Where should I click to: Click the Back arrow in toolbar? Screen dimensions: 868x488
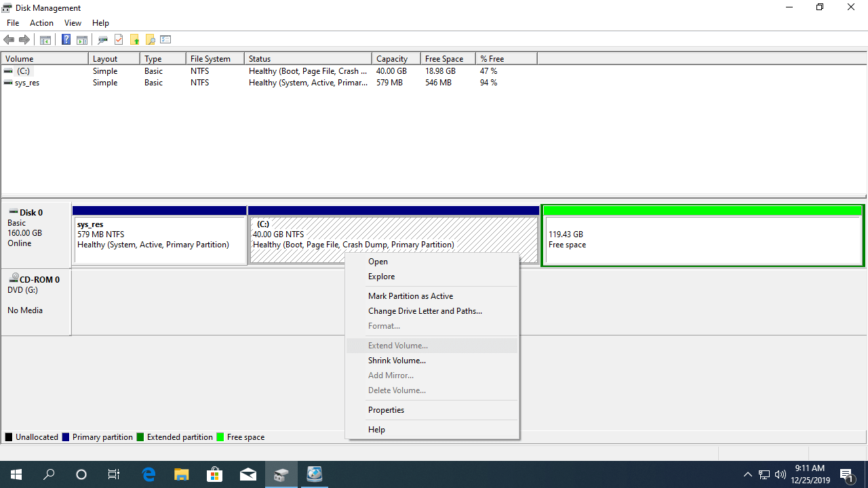point(9,40)
